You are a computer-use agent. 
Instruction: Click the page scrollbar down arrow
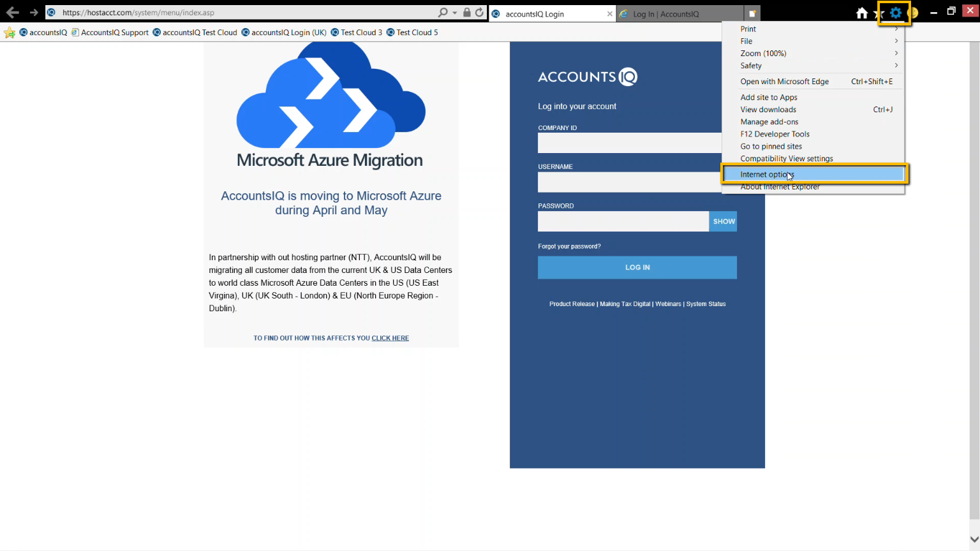pos(974,540)
